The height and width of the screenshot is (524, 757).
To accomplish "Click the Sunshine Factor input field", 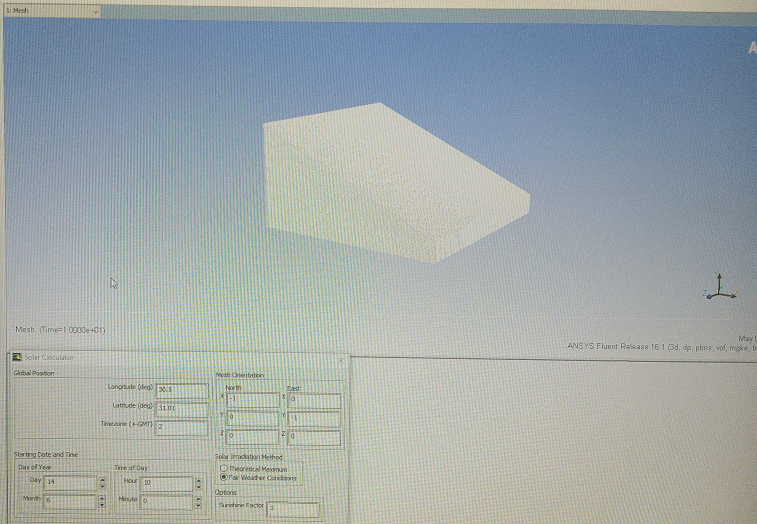I will tap(293, 509).
